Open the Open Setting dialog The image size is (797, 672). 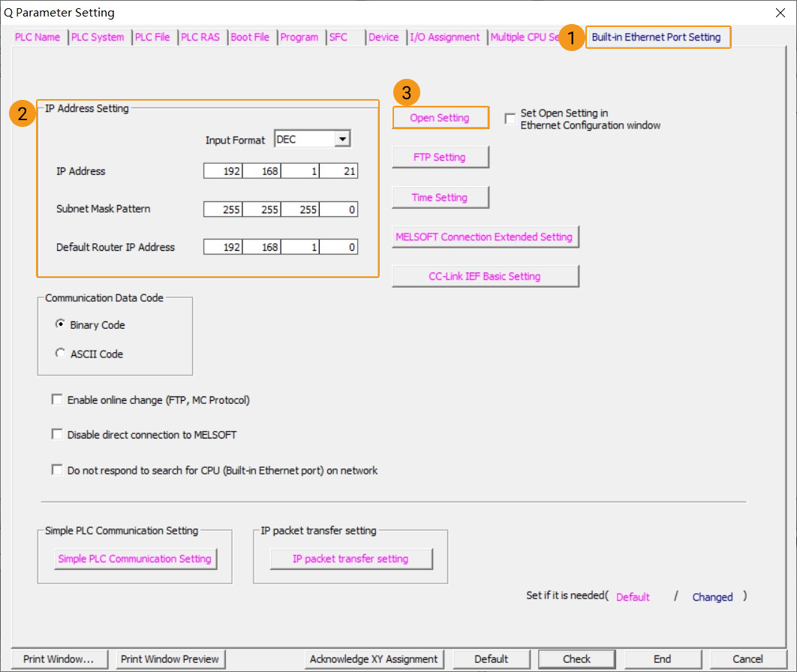pyautogui.click(x=440, y=117)
